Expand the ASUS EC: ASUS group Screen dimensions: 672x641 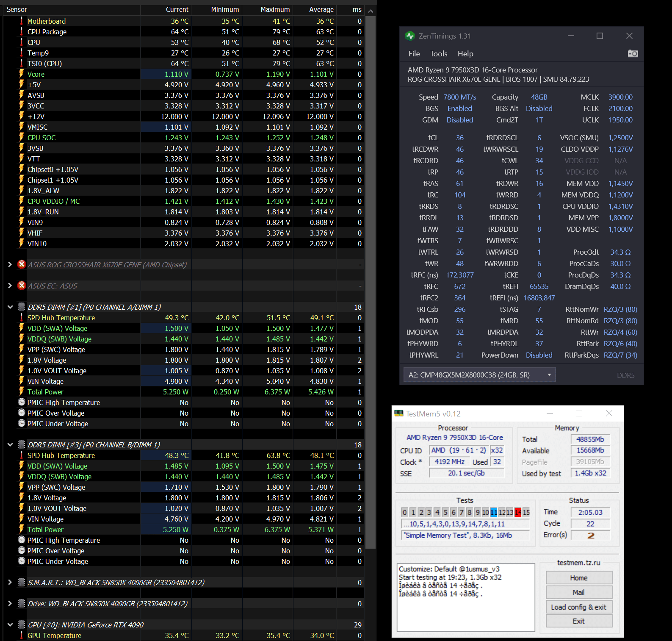tap(10, 286)
